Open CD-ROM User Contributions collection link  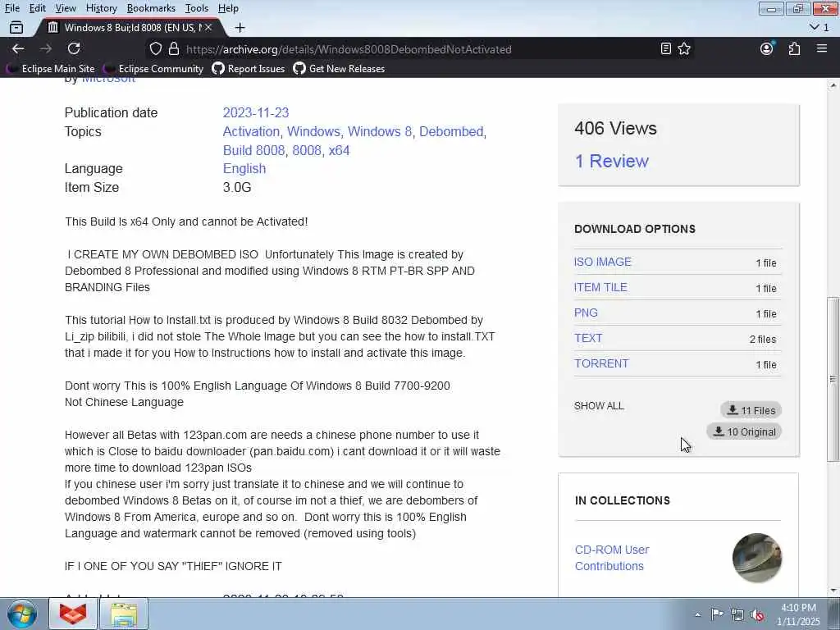pos(612,558)
